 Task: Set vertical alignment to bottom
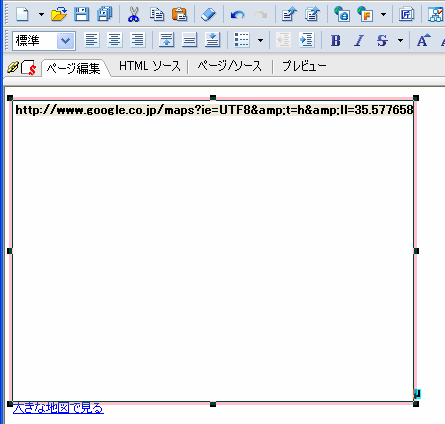[x=212, y=40]
